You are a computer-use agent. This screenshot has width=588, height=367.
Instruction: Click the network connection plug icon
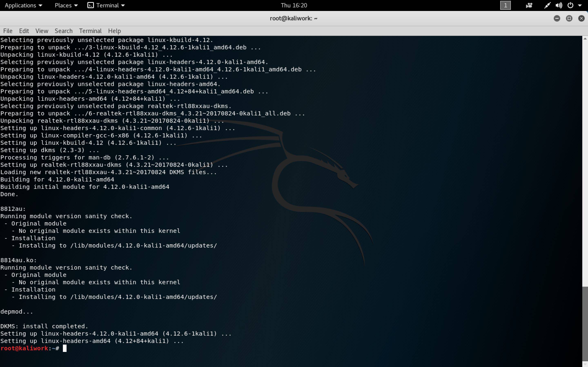point(547,5)
